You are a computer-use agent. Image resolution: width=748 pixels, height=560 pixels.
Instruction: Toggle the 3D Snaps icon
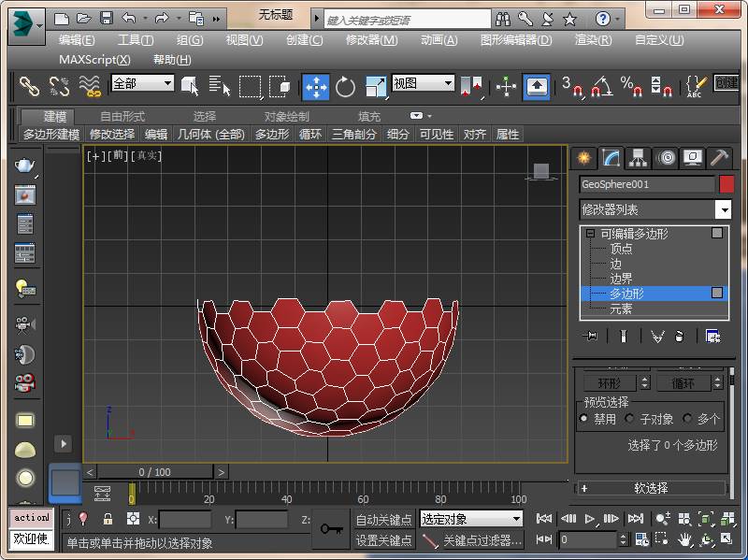pyautogui.click(x=572, y=87)
